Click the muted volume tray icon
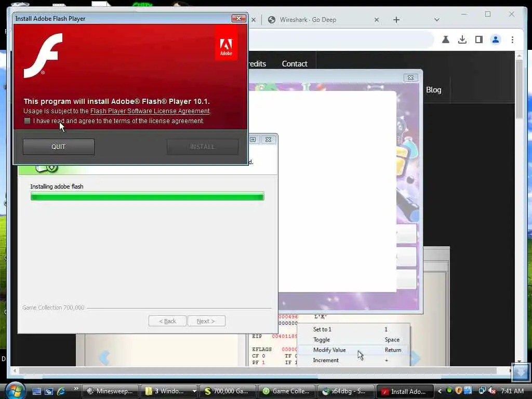Screen dimensions: 532x399 click(492, 391)
